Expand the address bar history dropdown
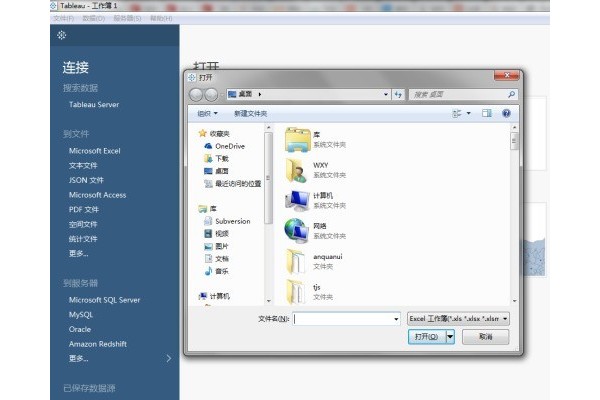 (386, 94)
